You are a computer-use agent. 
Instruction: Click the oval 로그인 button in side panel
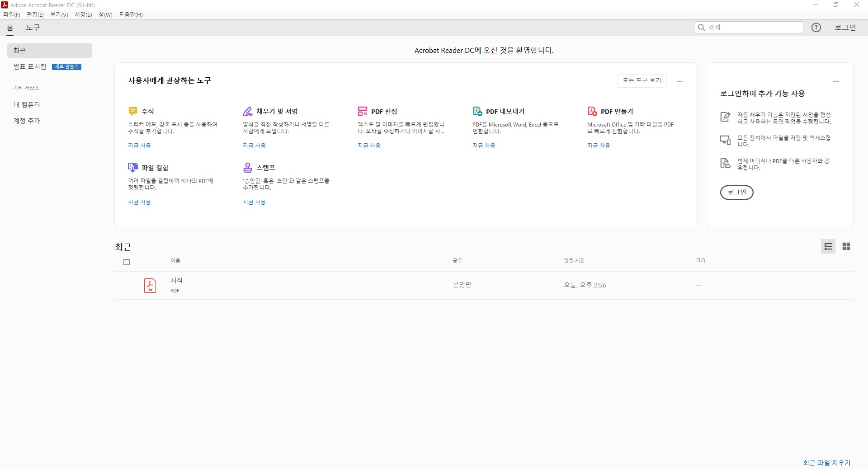(x=736, y=192)
